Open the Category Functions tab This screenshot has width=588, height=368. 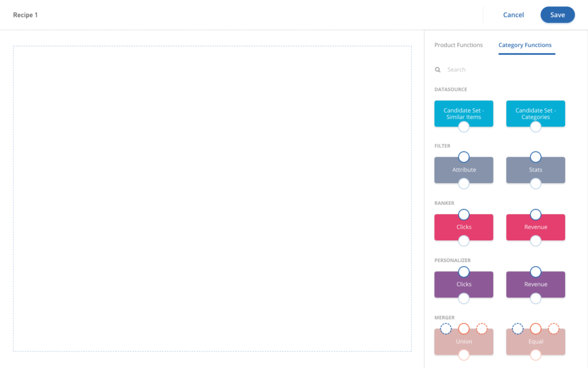[524, 45]
